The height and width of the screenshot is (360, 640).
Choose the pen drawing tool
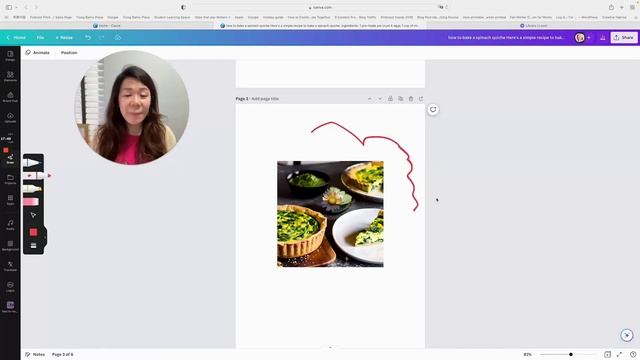32,163
